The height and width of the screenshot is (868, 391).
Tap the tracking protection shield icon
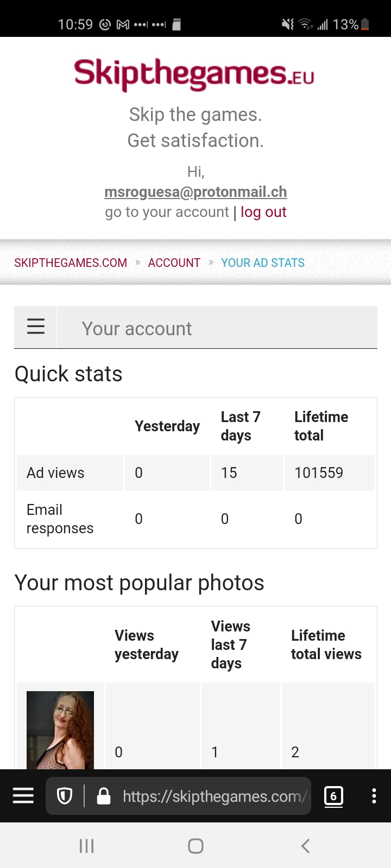click(65, 796)
